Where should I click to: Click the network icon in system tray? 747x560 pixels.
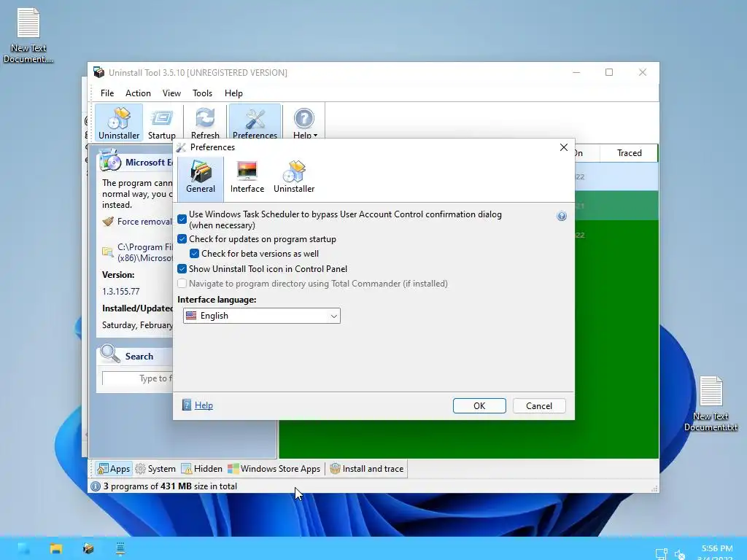[x=661, y=554]
